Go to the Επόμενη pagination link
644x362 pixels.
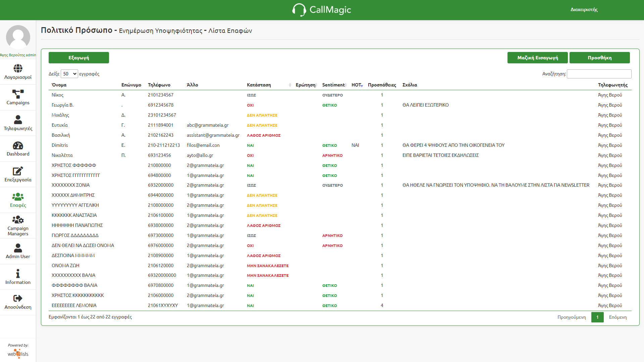click(x=618, y=317)
